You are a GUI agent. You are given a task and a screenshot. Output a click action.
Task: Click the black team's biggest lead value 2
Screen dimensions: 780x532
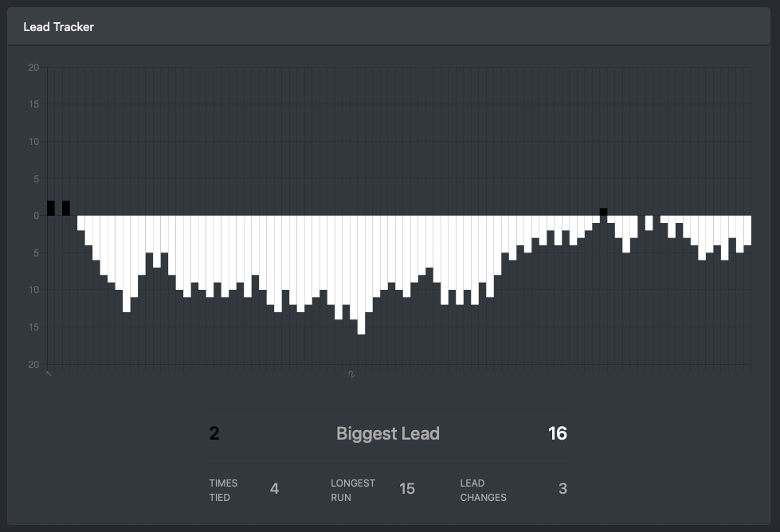coord(214,433)
